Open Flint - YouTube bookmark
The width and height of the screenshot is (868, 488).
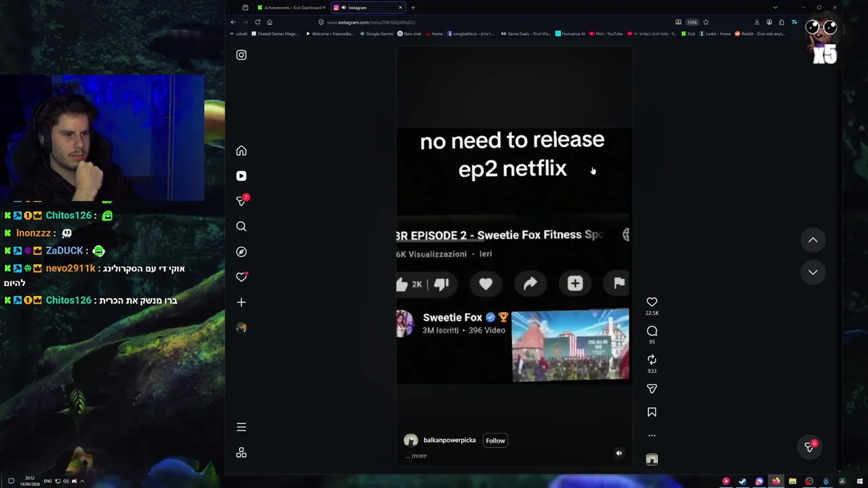click(x=606, y=34)
